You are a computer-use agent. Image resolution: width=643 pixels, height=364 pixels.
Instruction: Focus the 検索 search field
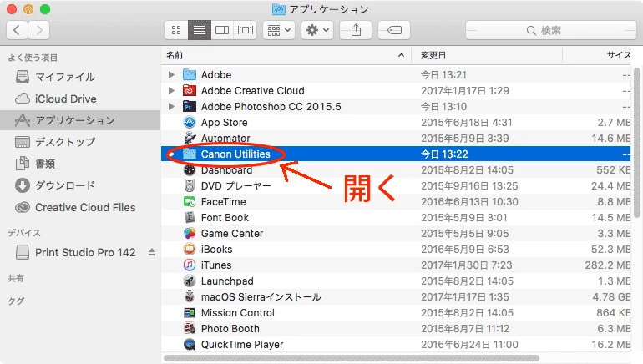coord(551,30)
